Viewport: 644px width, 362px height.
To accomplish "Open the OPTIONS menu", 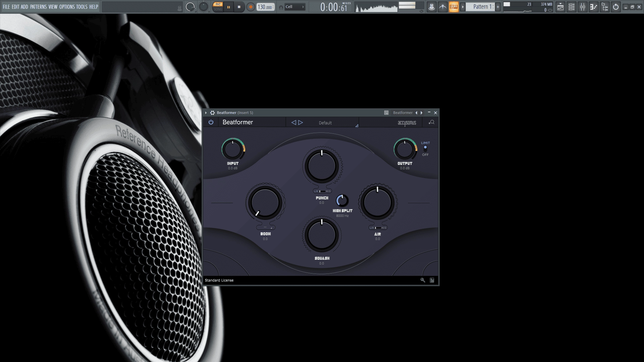I will tap(67, 7).
